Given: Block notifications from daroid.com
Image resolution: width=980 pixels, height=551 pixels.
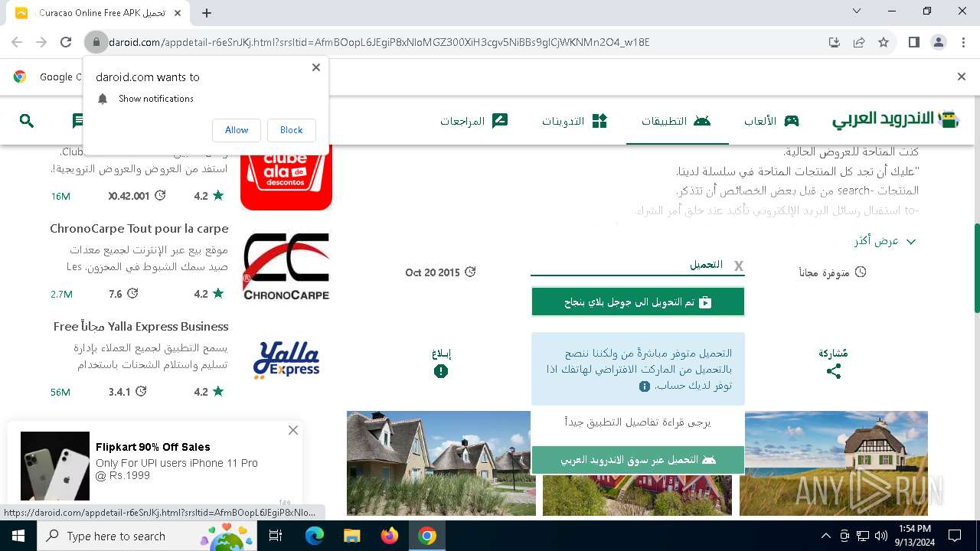Looking at the screenshot, I should (291, 130).
